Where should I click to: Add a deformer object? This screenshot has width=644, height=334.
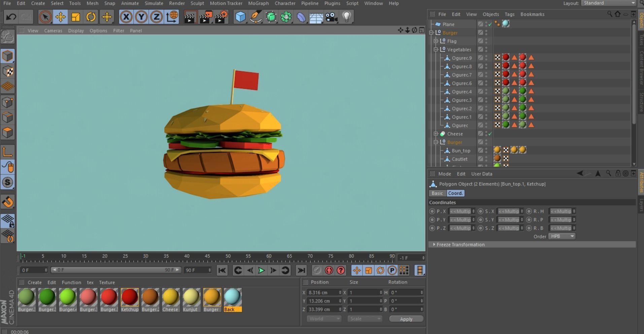point(301,17)
